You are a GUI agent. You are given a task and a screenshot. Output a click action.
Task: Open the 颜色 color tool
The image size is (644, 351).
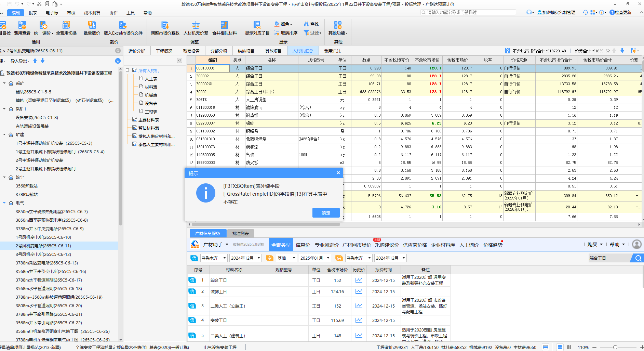click(283, 24)
